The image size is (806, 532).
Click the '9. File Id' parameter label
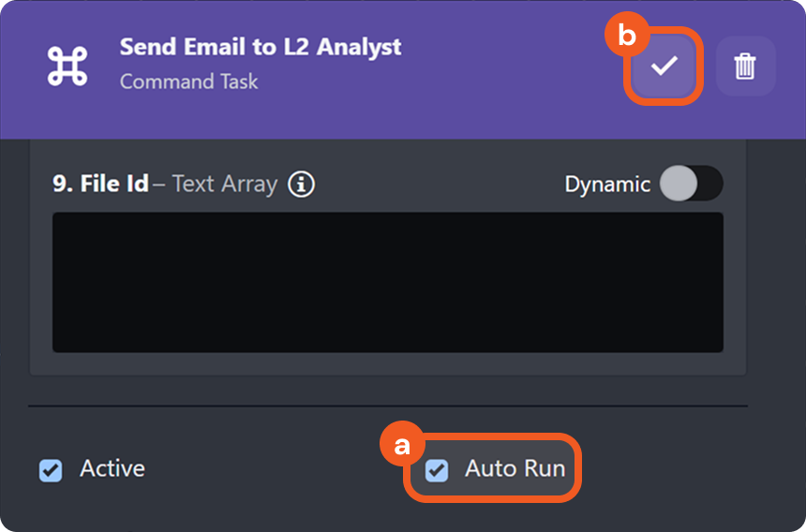[100, 184]
